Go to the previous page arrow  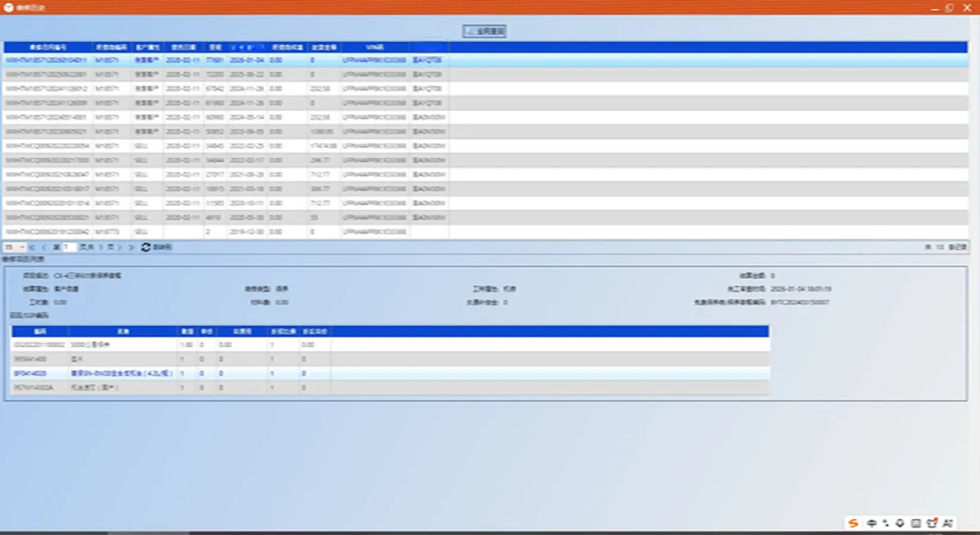44,247
